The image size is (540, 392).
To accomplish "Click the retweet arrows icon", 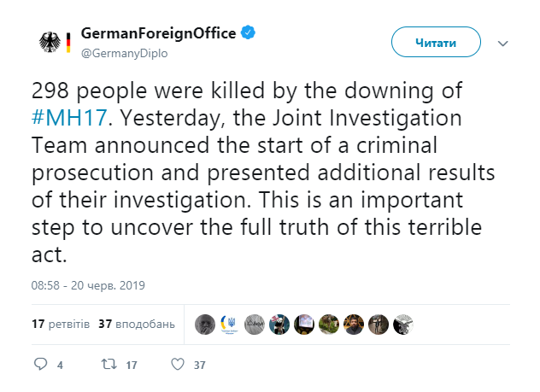I will tap(109, 364).
